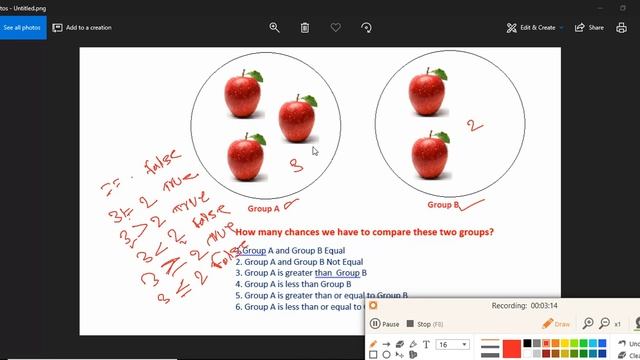Click the 'Group B' label in photo
Screen dimensions: 640x360
coord(443,205)
